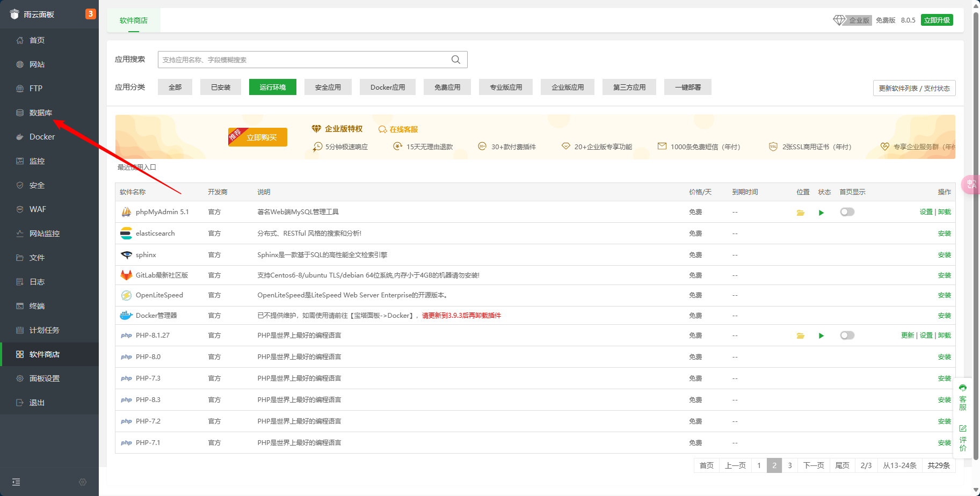This screenshot has width=980, height=496.
Task: Toggle 首页显示 switch for PHP-8.1.27
Action: [x=847, y=335]
